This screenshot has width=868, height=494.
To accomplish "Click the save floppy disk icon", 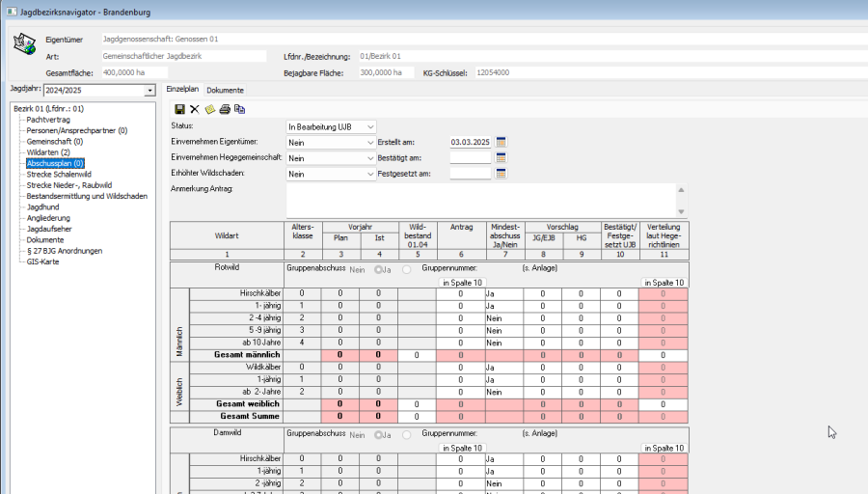I will [179, 109].
